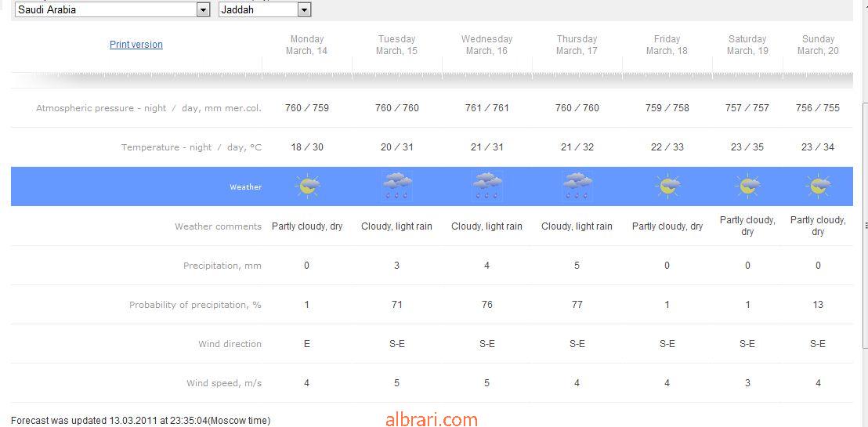Select the Sunday March, 20 column header

coord(818,45)
